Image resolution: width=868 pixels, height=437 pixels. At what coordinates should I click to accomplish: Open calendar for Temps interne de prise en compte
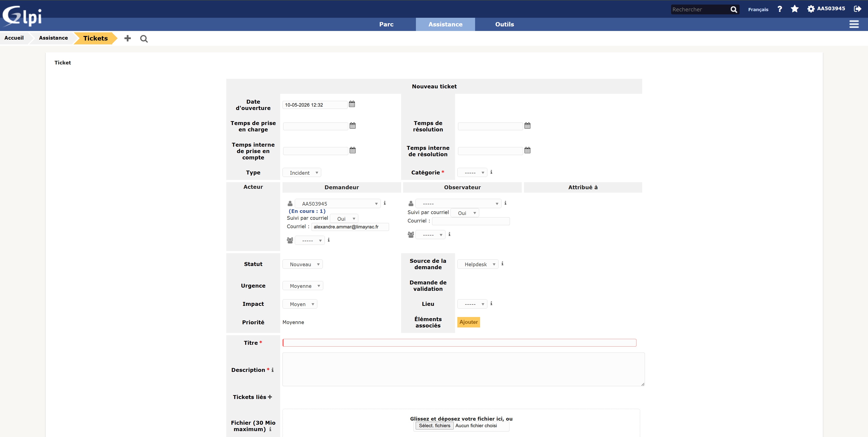352,150
